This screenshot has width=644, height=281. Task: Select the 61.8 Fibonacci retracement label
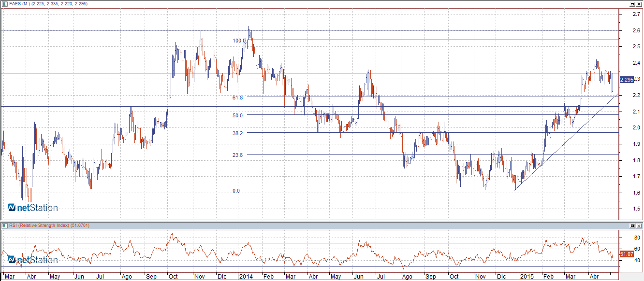point(237,98)
